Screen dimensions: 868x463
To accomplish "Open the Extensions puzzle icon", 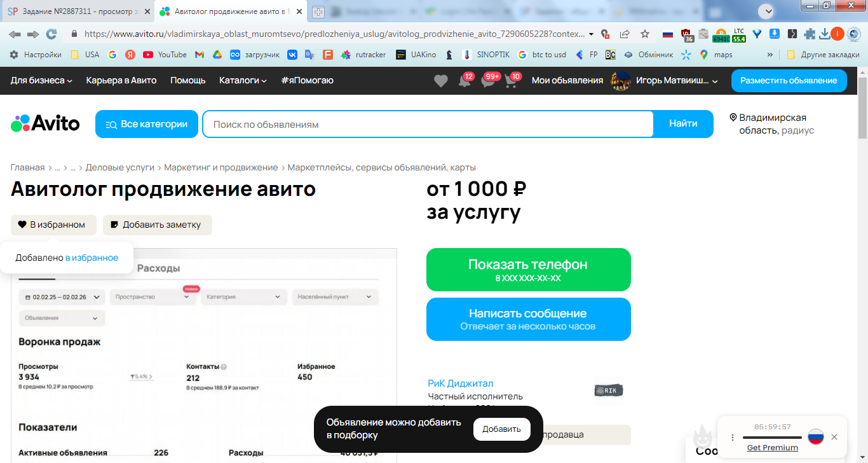I will 810,34.
